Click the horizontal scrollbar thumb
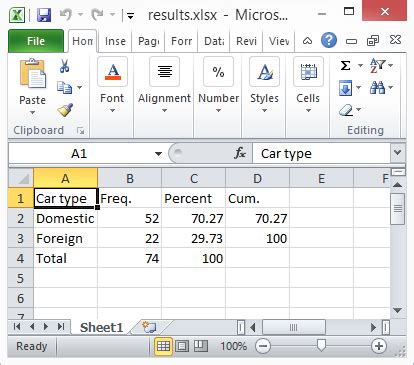This screenshot has width=414, height=365. pyautogui.click(x=294, y=327)
